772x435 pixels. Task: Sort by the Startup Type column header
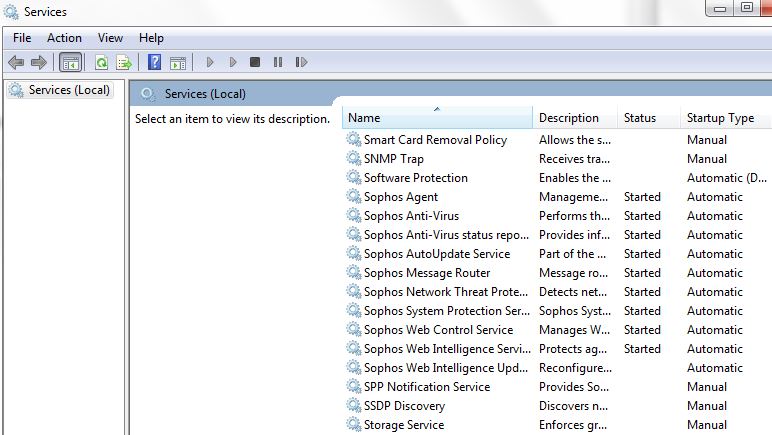[726, 118]
